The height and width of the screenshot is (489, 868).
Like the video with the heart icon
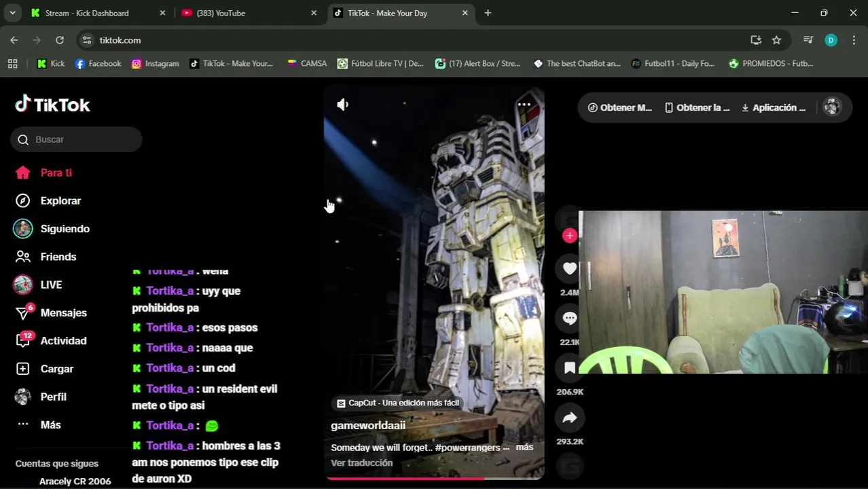(569, 269)
